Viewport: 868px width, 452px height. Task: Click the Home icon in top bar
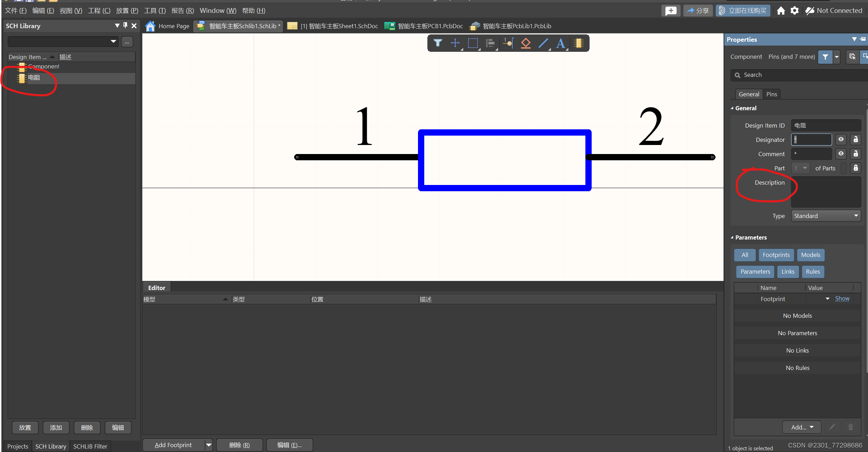[781, 11]
